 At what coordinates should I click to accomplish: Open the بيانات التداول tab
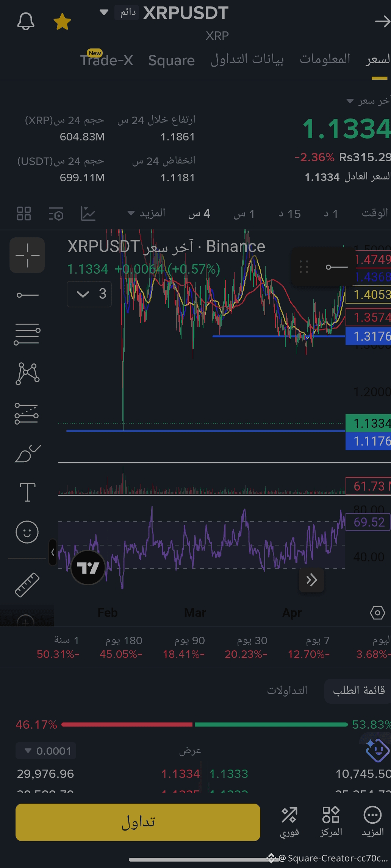[247, 59]
